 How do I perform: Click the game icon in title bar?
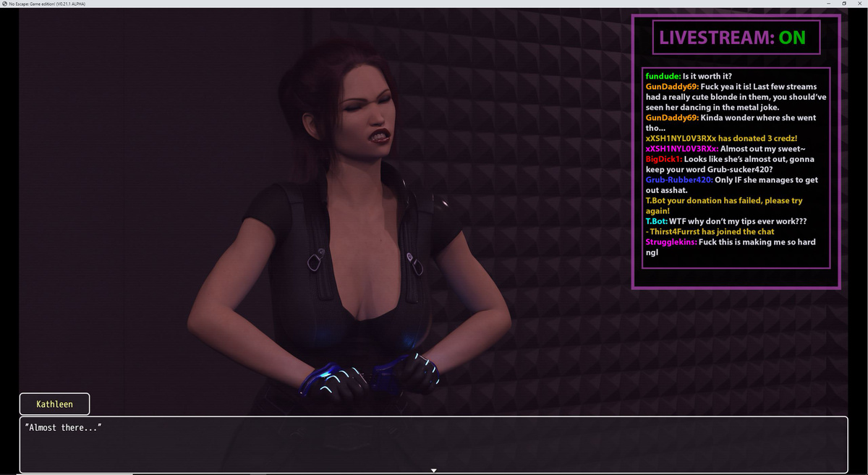coord(4,4)
